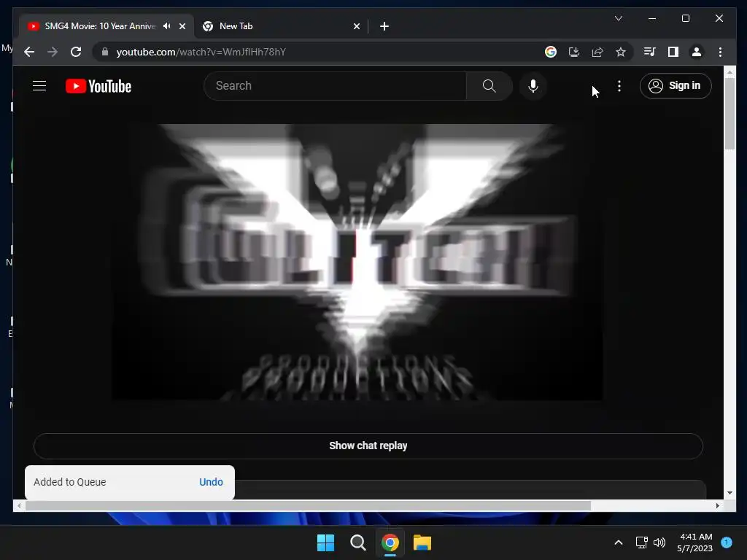Open the notification count badge
The width and height of the screenshot is (747, 560).
pos(727,542)
